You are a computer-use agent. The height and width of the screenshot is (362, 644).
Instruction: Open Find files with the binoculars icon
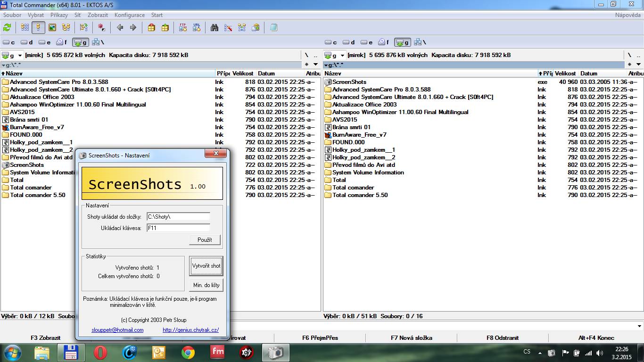pyautogui.click(x=215, y=28)
